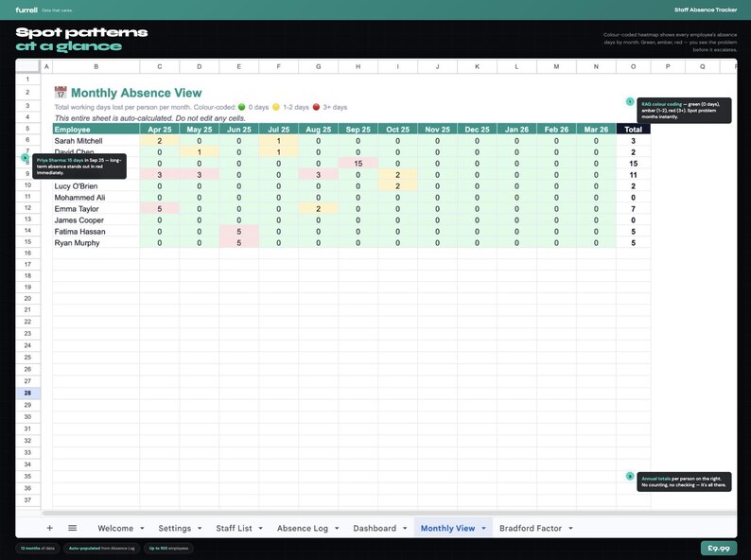The width and height of the screenshot is (751, 560).
Task: Select the Fatima Hassan cell
Action: (x=96, y=232)
